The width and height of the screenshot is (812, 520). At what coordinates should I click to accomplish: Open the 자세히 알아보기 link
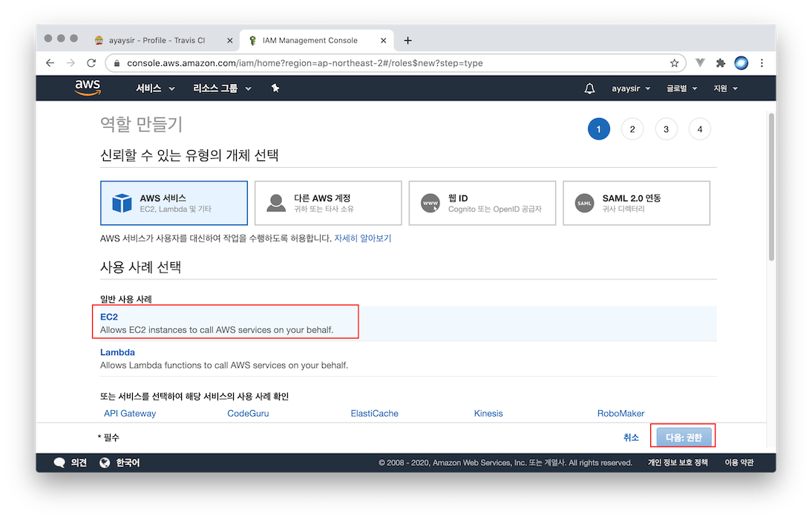point(362,238)
